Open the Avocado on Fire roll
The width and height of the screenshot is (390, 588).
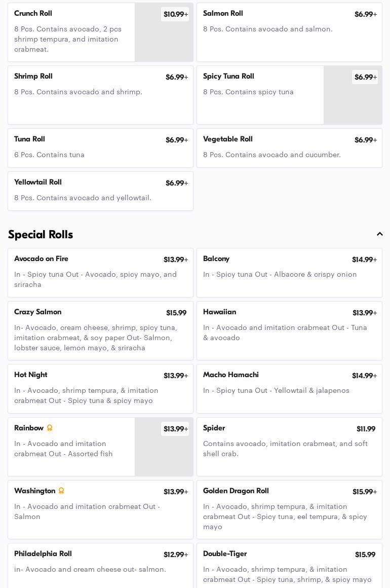[100, 273]
